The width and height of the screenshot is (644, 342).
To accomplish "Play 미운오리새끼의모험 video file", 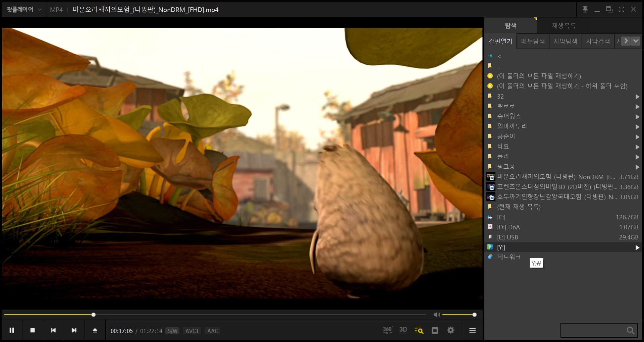I will coord(563,177).
